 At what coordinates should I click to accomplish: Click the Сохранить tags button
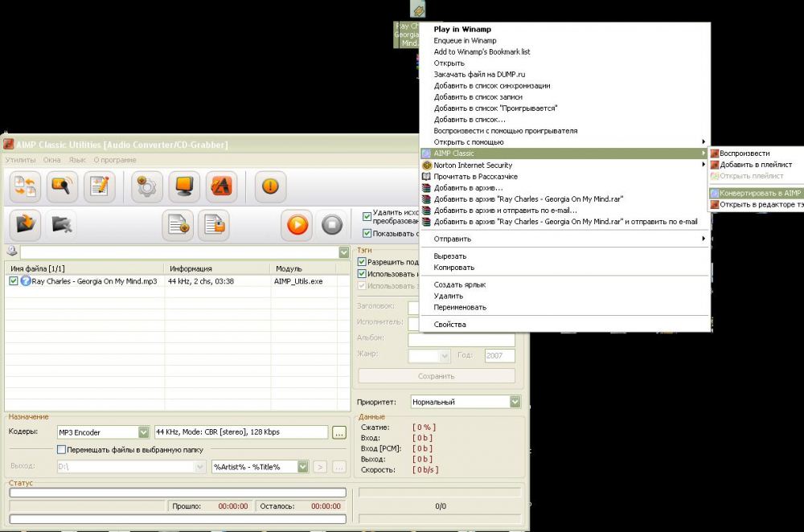(437, 376)
